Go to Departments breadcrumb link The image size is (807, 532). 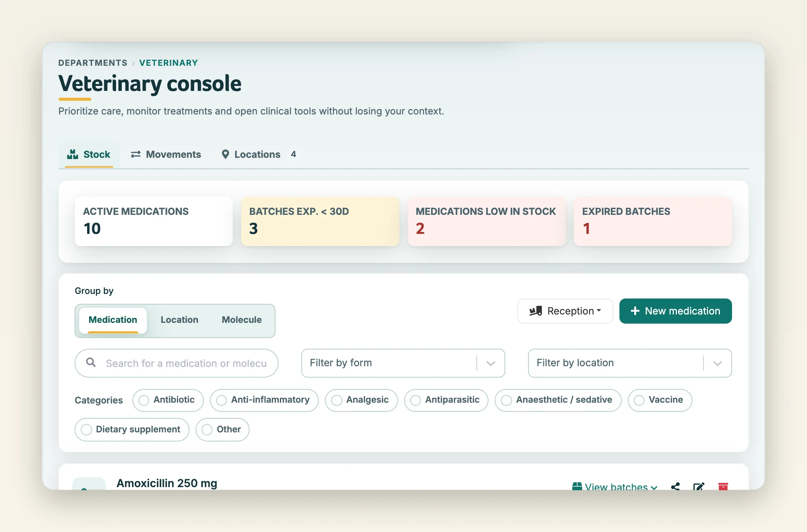click(x=93, y=63)
